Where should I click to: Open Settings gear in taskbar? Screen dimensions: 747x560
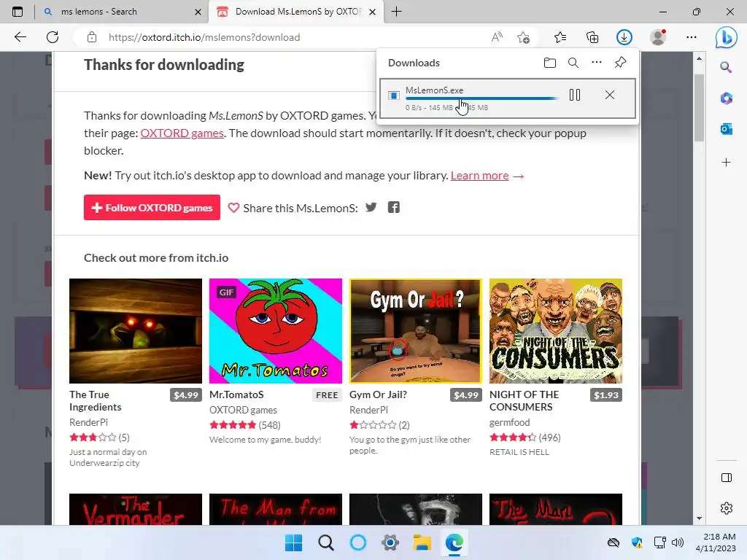click(390, 542)
